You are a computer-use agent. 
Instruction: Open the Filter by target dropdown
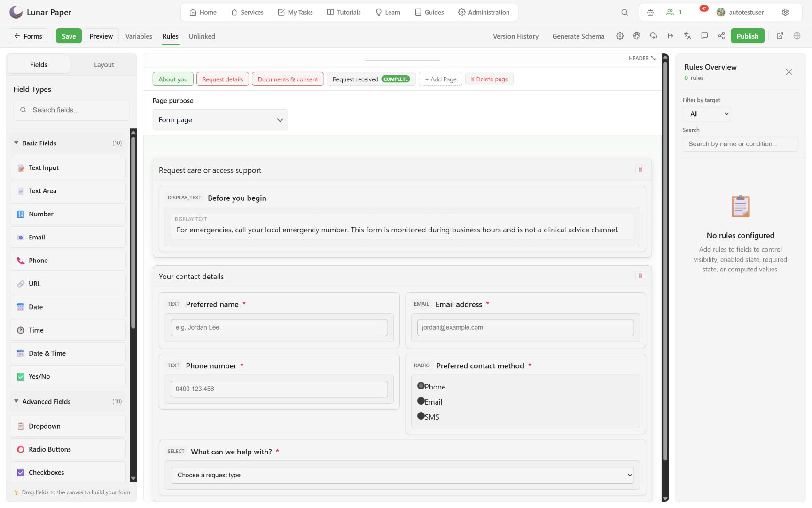(707, 114)
